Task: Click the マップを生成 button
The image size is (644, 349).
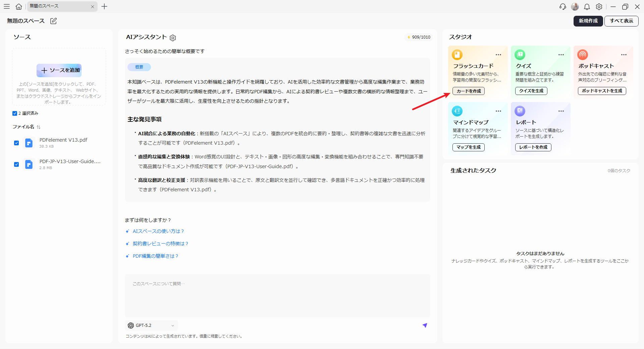Action: pos(469,147)
